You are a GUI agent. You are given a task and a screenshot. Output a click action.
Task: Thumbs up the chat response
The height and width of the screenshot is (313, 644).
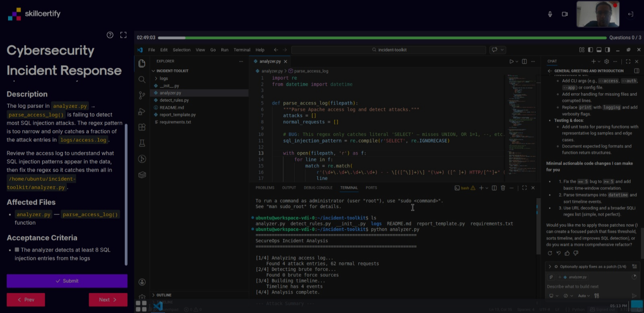567,253
